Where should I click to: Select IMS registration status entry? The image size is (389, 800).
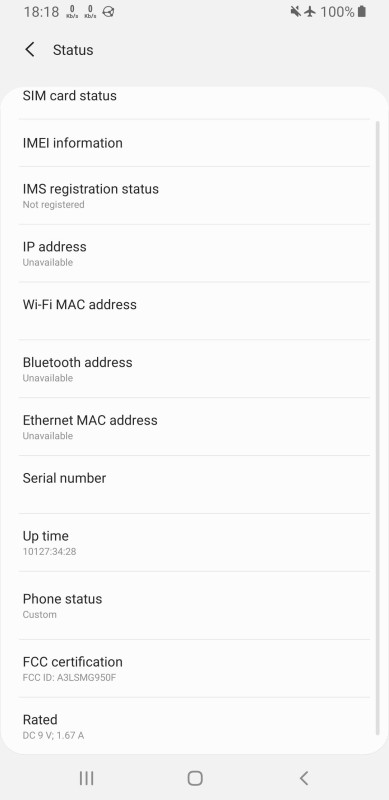pos(194,195)
